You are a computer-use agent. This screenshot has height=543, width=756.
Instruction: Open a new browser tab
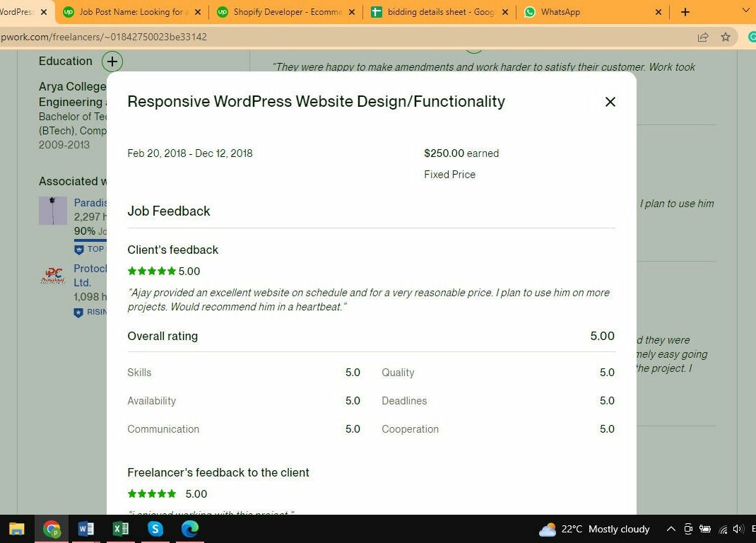click(685, 12)
